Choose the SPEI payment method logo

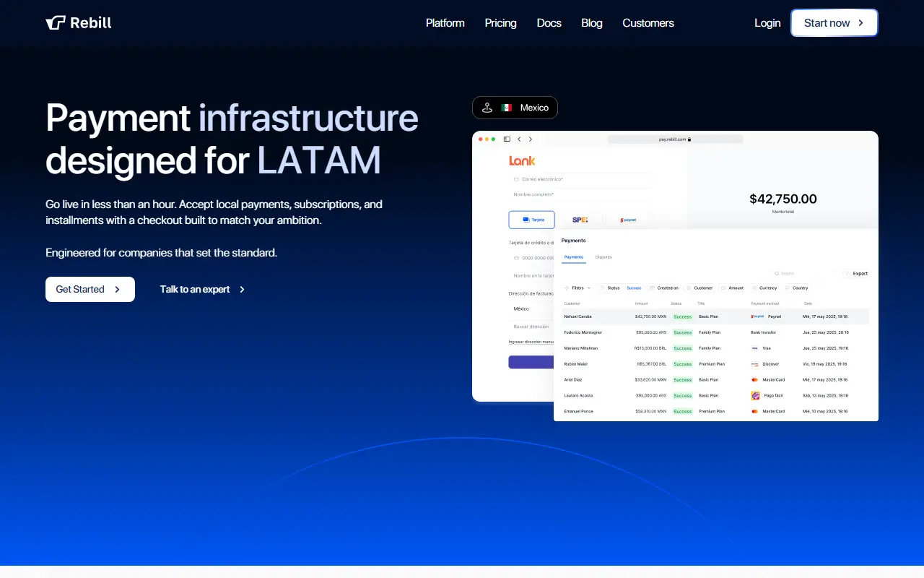(580, 220)
